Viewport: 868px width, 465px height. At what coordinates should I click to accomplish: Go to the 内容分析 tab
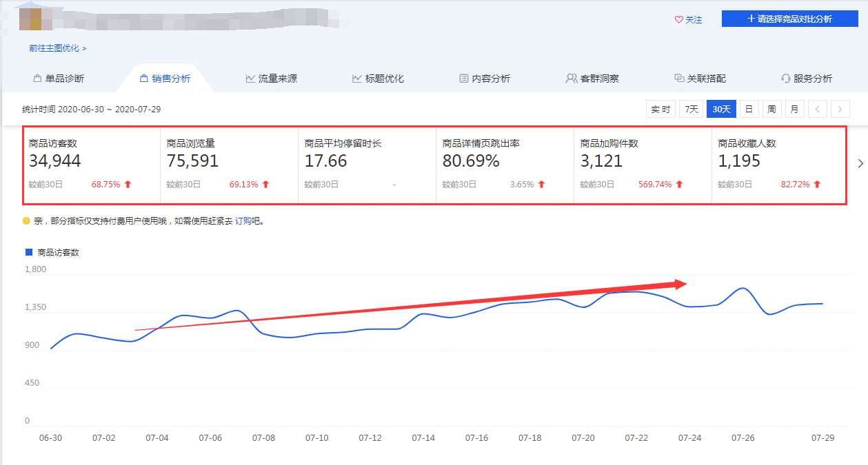pos(485,79)
